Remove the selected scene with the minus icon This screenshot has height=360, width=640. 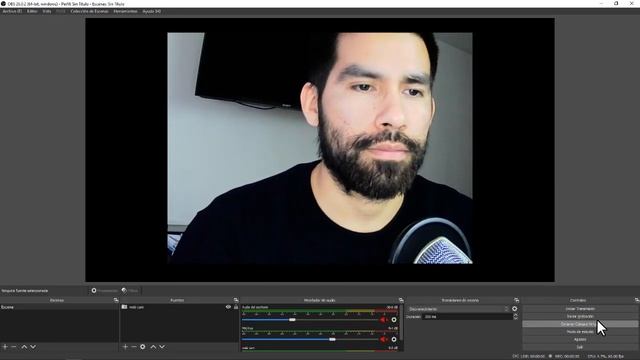click(13, 347)
